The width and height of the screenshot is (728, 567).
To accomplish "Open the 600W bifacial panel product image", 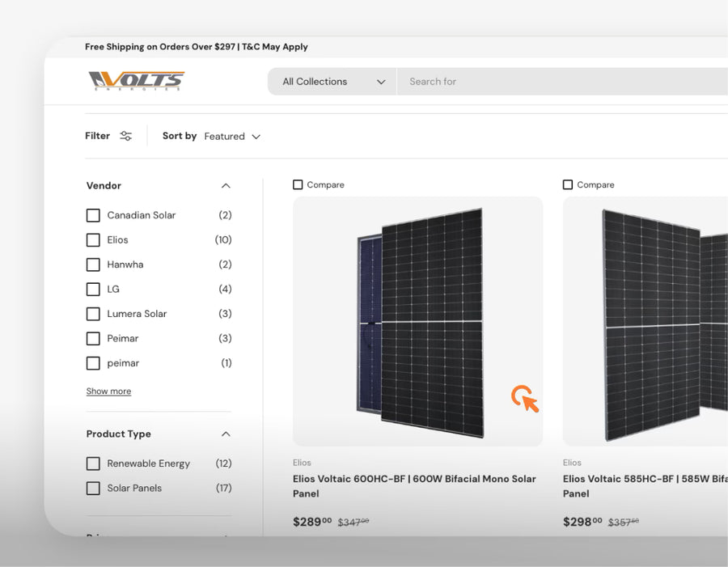I will coord(417,321).
